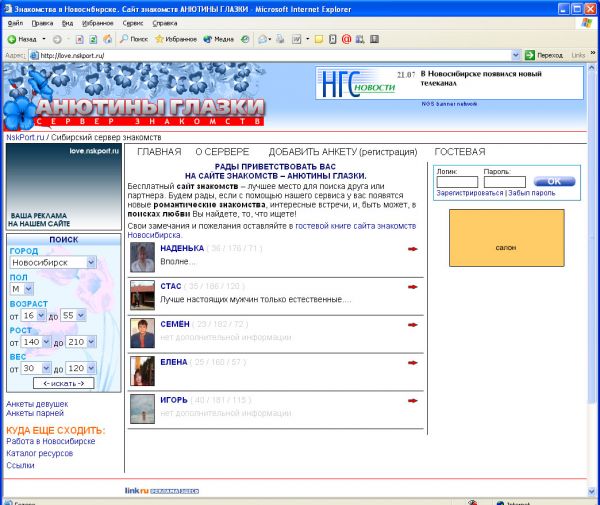Open the Избранное menu in menu bar
This screenshot has width=600, height=505.
pyautogui.click(x=98, y=23)
